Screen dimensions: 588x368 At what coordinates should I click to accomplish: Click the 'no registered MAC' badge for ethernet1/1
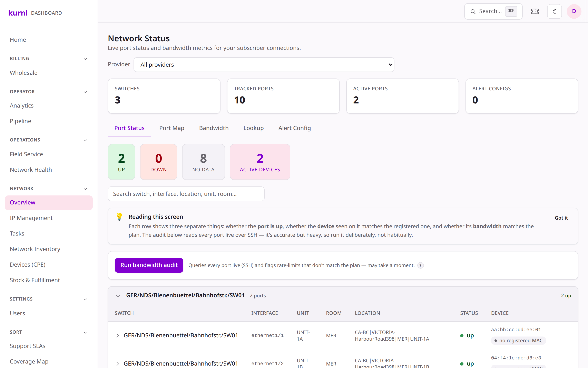point(519,340)
